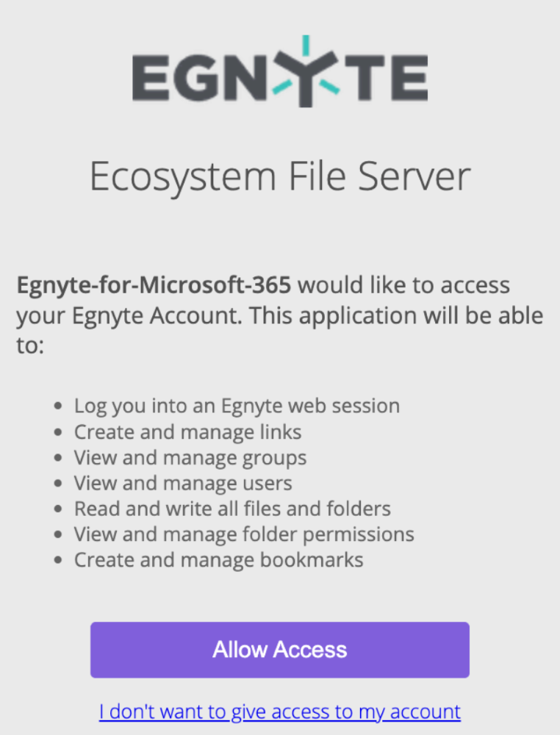Select "Log you into an Egnyte web session" permission
The image size is (560, 735).
coord(237,406)
